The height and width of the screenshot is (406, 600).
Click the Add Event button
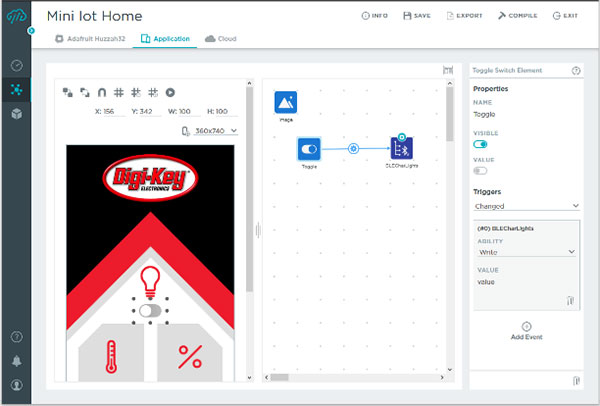pos(527,331)
